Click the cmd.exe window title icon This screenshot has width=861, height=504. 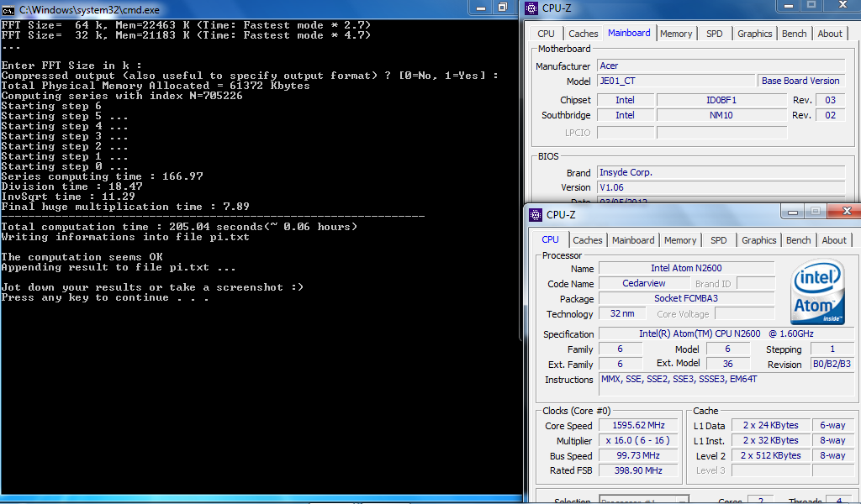pyautogui.click(x=8, y=9)
